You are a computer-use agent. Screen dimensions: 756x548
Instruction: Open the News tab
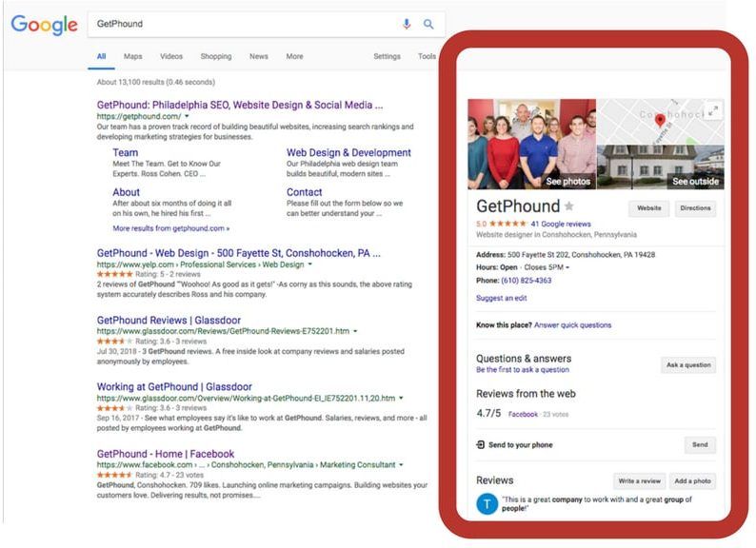coord(258,56)
